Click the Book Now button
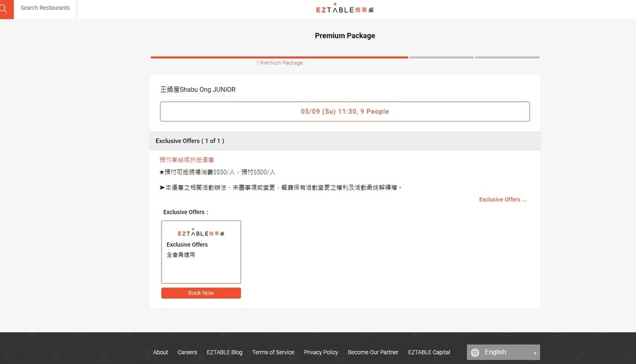Screen dimensions: 636x364 201,293
